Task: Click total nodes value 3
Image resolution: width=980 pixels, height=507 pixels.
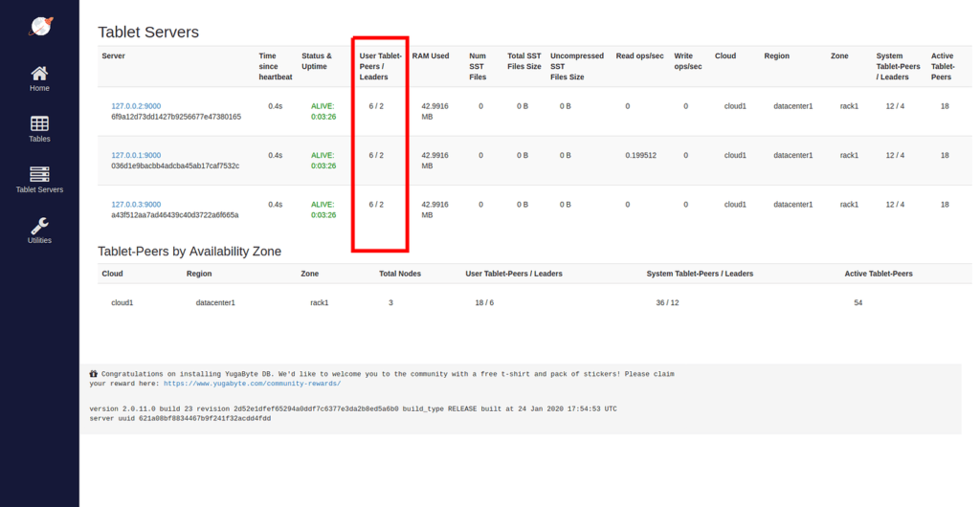Action: (x=390, y=303)
